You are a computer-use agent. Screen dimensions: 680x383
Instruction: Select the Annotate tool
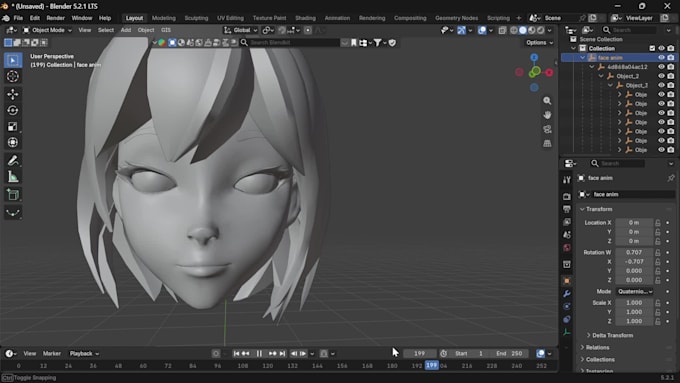[13, 160]
